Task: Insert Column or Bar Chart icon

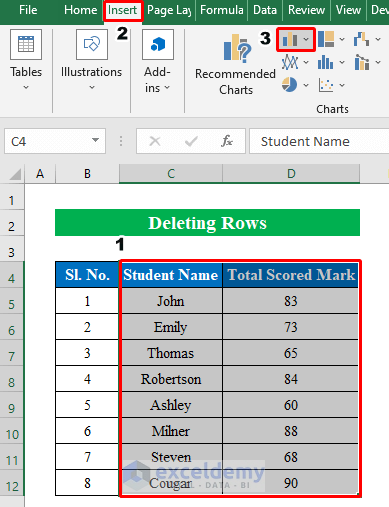Action: coord(290,40)
